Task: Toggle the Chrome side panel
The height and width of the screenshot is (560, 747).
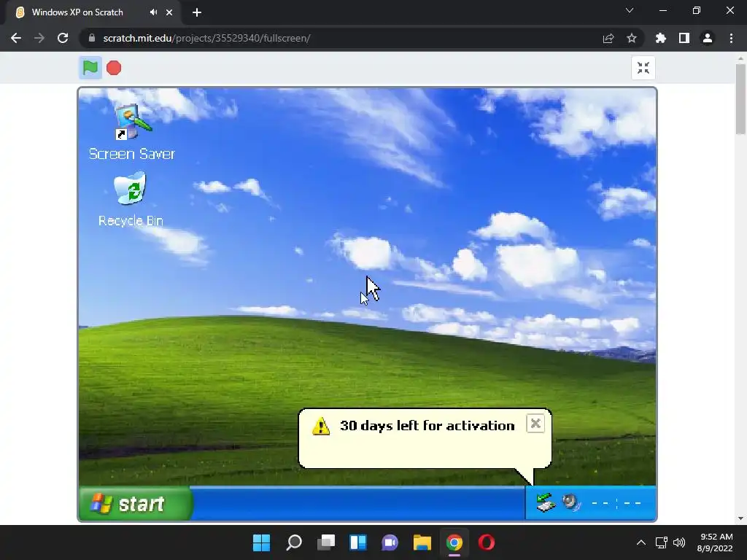Action: tap(684, 38)
